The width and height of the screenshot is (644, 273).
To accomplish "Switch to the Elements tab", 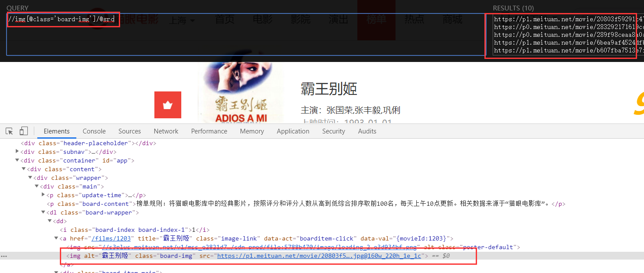I will click(56, 131).
